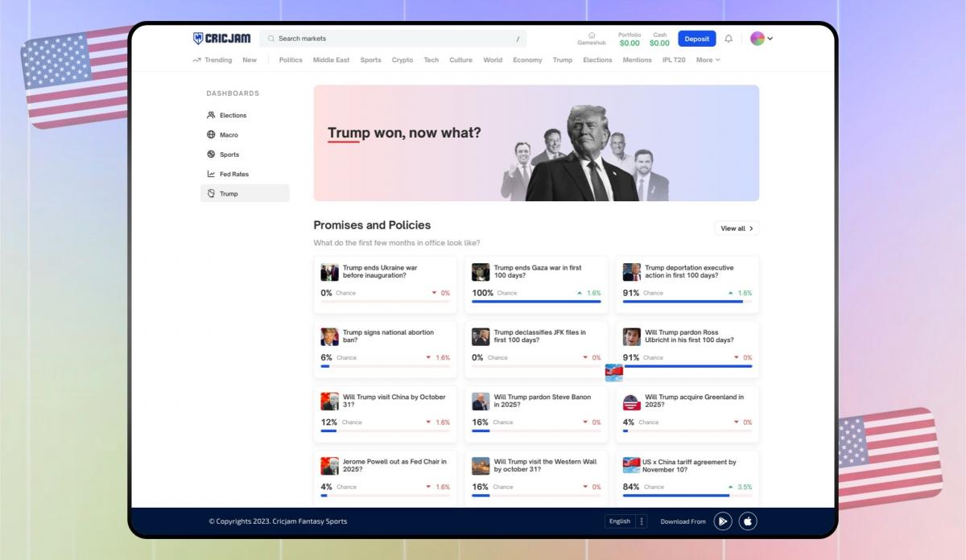This screenshot has height=560, width=966.
Task: Select the Macro globe icon
Action: tap(211, 135)
